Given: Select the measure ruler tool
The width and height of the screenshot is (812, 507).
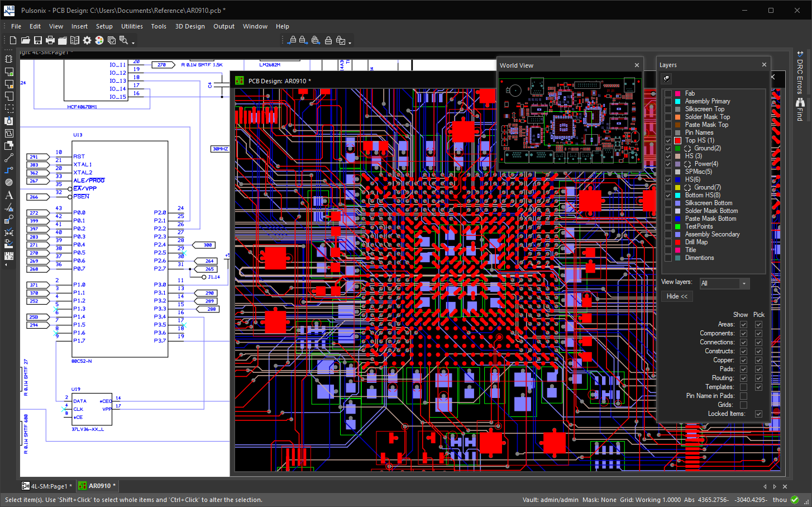Looking at the screenshot, I should [9, 256].
